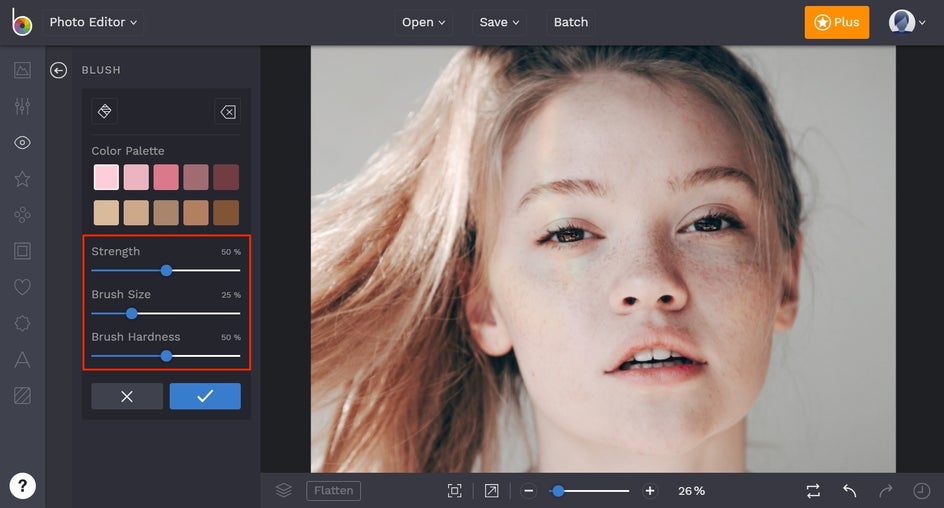Expand the user profile avatar menu

tap(908, 22)
